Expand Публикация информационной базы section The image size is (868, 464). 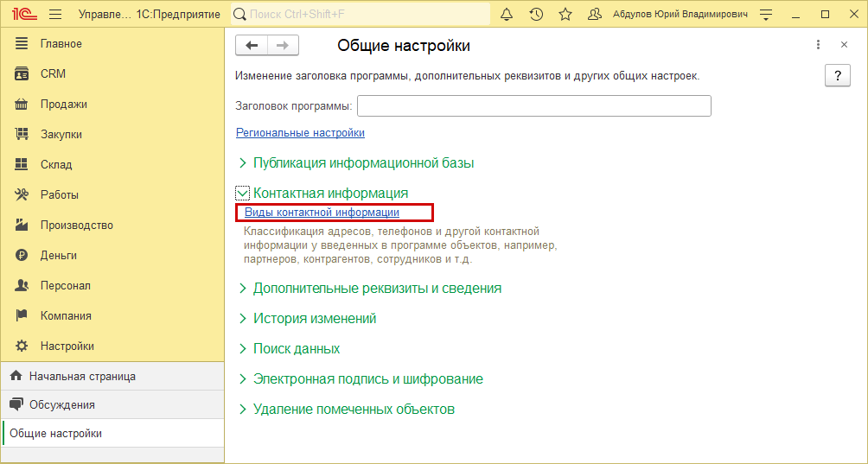tap(242, 162)
